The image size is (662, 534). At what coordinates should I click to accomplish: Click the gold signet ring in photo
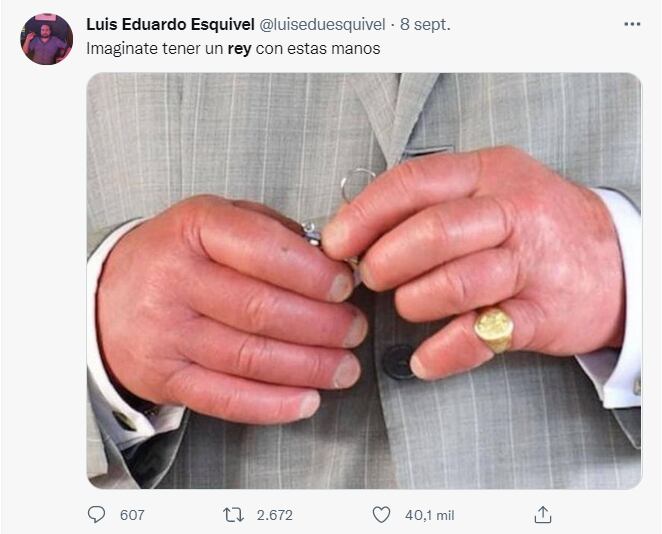[494, 330]
